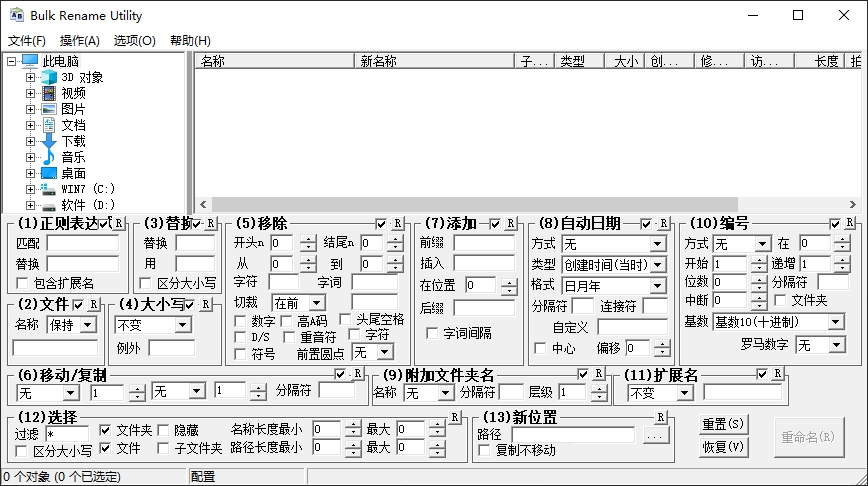Click the 前缀 input field

point(484,243)
